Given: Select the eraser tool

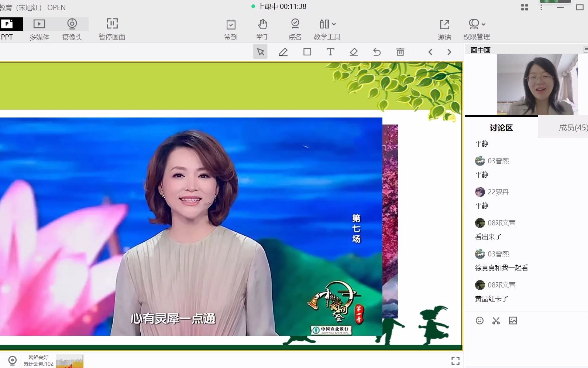Looking at the screenshot, I should [x=354, y=52].
